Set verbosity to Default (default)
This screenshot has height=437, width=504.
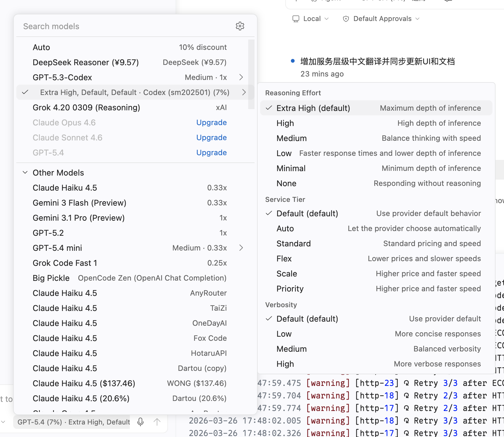[376, 319]
